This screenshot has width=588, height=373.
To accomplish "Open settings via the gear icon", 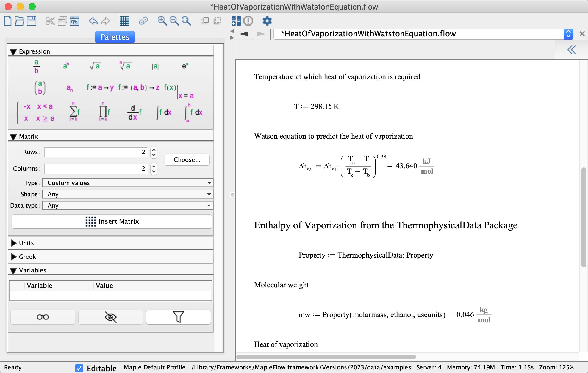I will pos(267,21).
